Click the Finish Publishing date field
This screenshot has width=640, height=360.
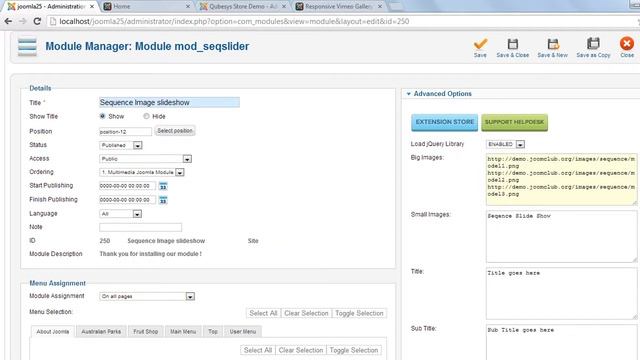pos(127,200)
